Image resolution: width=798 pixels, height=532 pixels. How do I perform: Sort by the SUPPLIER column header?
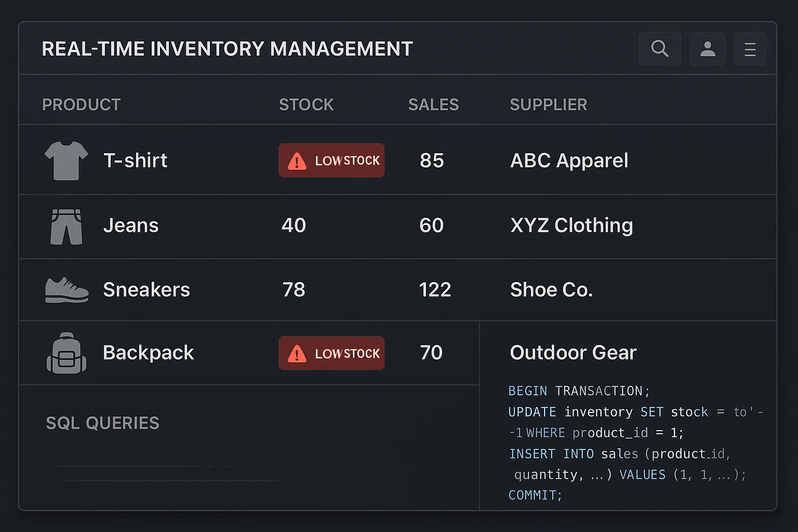[x=549, y=105]
